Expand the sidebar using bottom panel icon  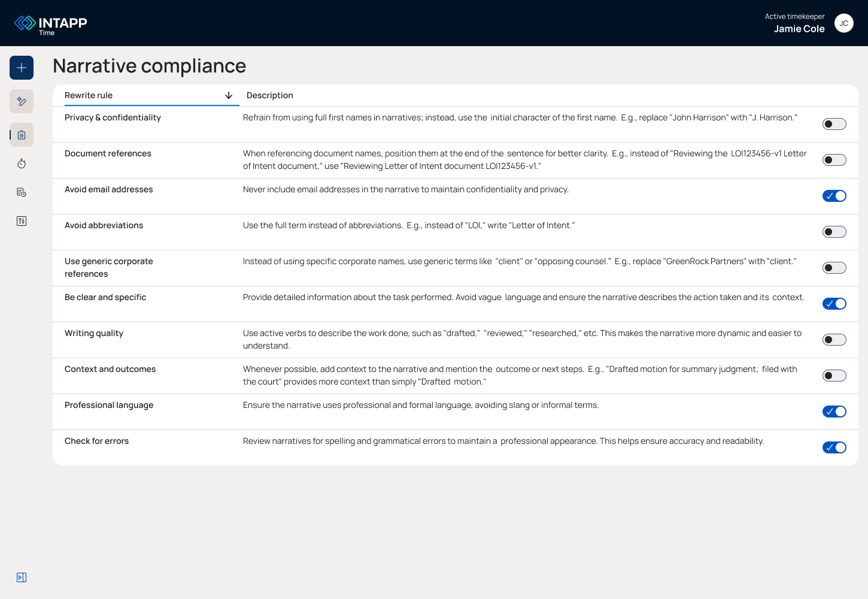pos(22,577)
